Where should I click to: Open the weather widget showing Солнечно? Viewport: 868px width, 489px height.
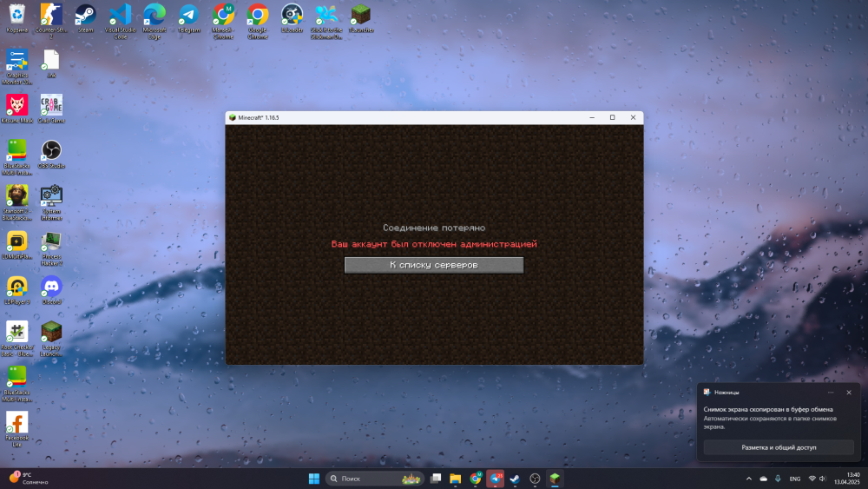tap(29, 479)
